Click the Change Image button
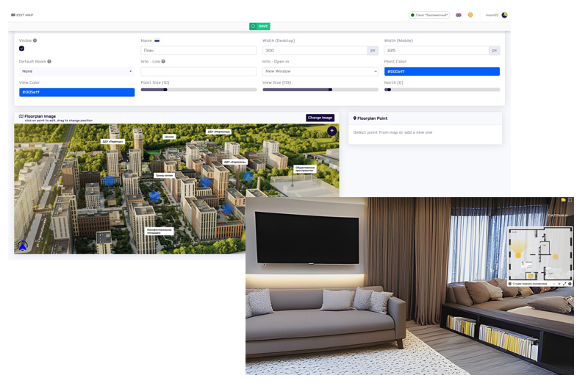 pos(320,118)
